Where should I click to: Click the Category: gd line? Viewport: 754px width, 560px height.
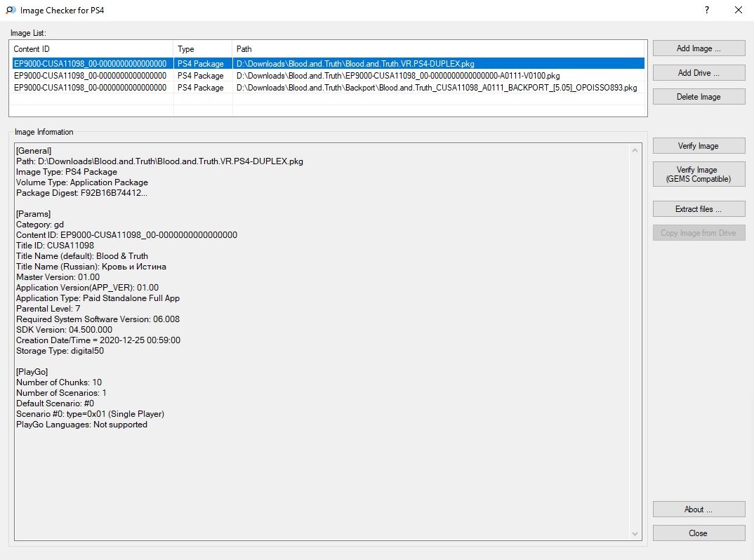(x=40, y=225)
